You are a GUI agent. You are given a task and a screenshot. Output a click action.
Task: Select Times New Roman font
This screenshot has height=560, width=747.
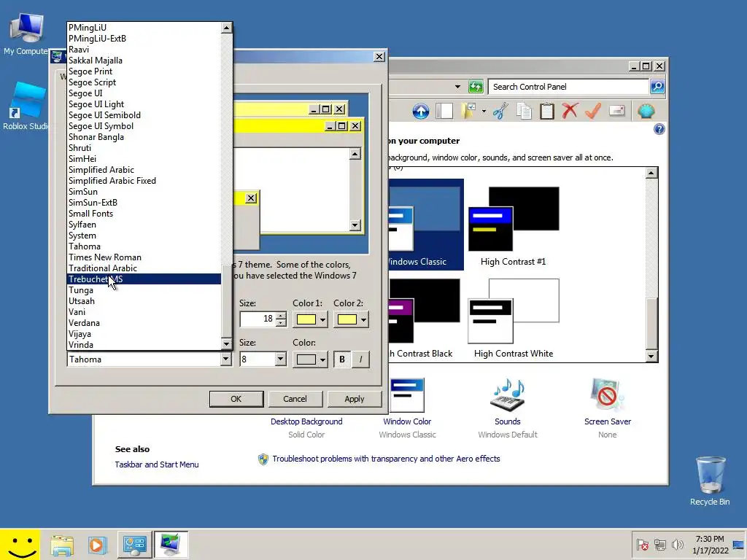point(144,257)
